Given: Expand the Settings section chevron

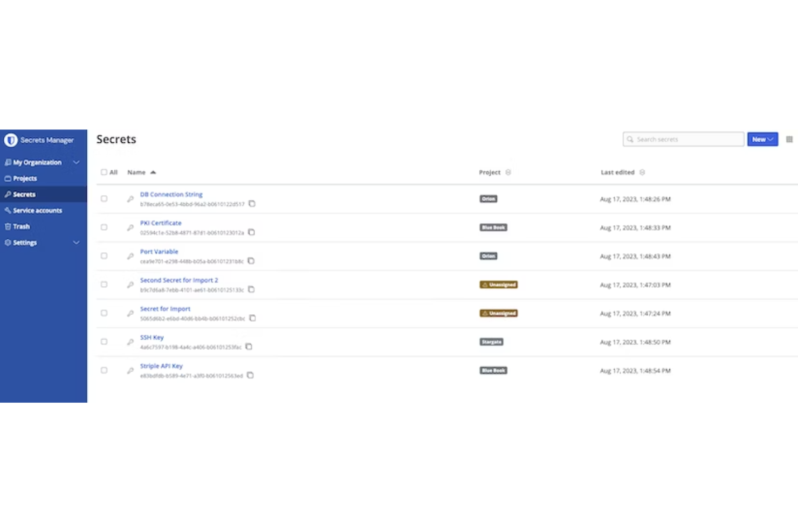Looking at the screenshot, I should [x=76, y=243].
